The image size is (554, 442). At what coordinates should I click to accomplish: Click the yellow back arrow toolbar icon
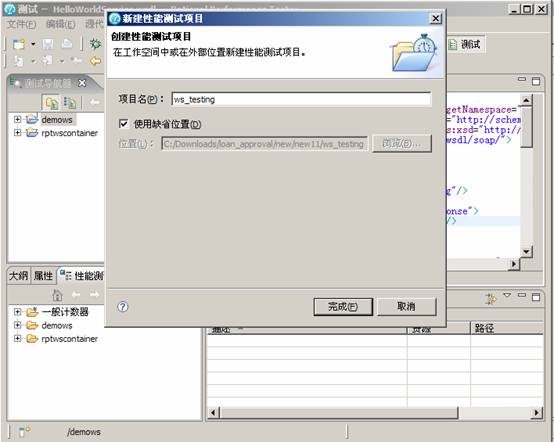[x=96, y=61]
